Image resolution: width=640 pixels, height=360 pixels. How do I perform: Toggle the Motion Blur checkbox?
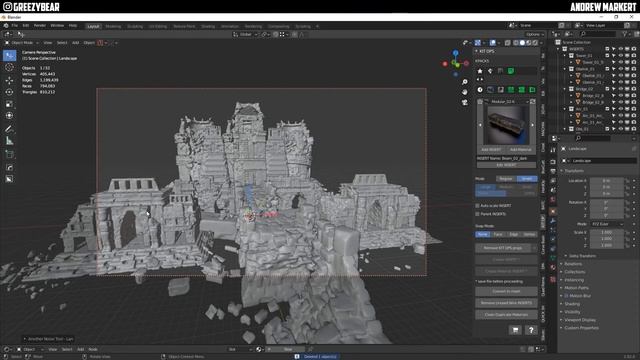pos(567,296)
